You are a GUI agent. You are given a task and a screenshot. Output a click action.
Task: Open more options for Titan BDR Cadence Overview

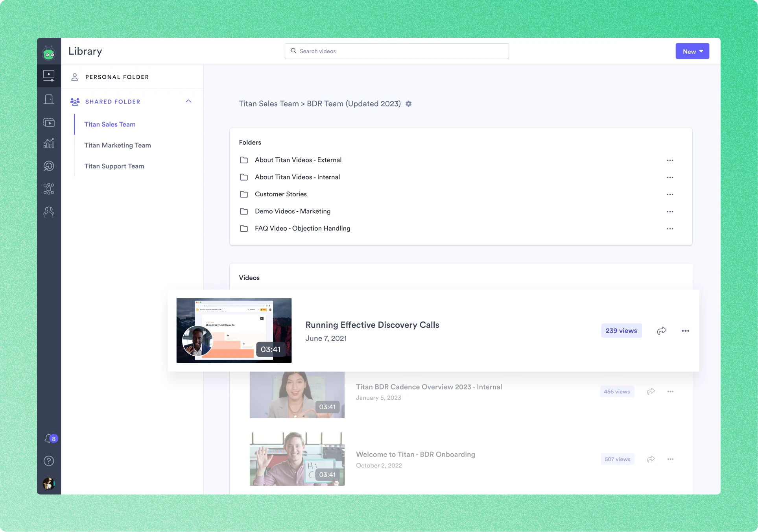coord(671,392)
